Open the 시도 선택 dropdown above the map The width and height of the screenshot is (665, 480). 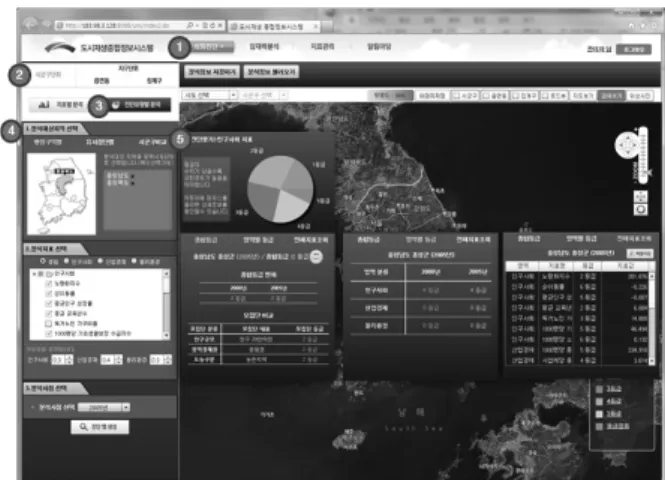(x=209, y=95)
